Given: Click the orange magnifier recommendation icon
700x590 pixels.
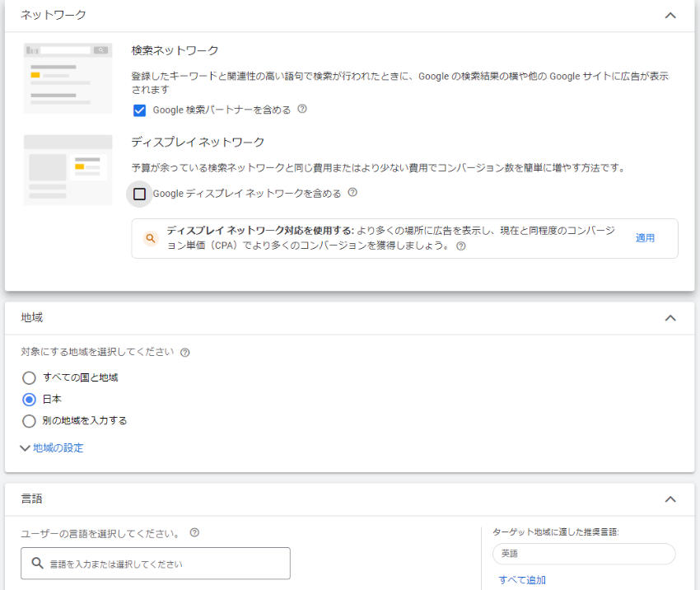Looking at the screenshot, I should 151,238.
